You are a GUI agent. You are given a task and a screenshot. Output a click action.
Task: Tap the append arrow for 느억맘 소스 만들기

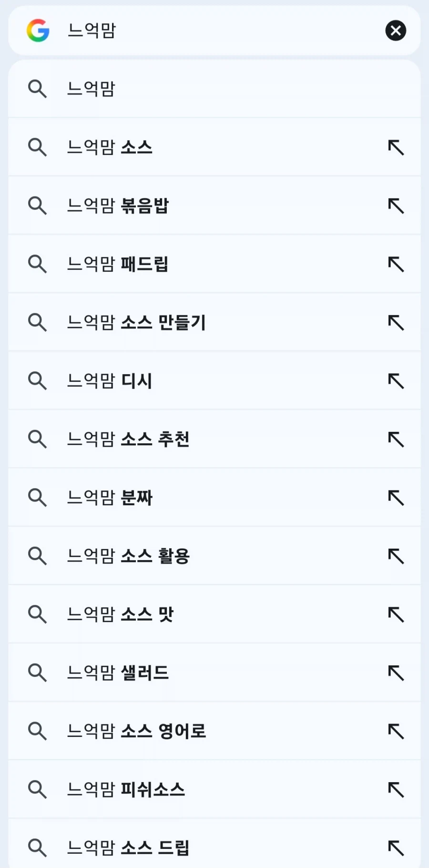click(396, 322)
